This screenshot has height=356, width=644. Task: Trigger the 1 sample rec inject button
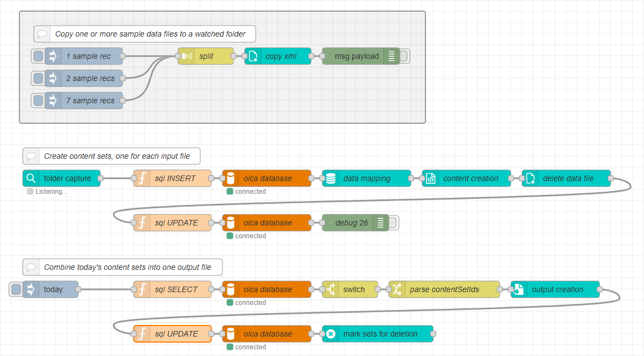[x=38, y=56]
